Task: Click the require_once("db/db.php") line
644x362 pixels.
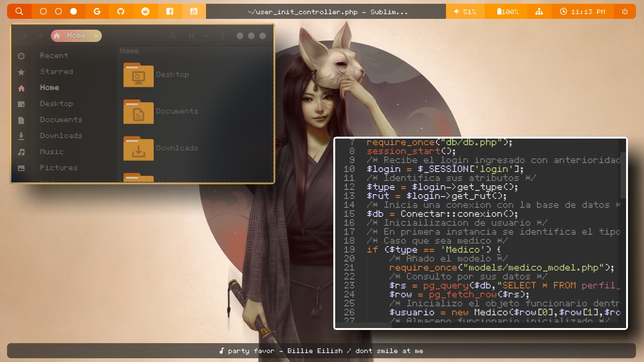Action: point(439,142)
